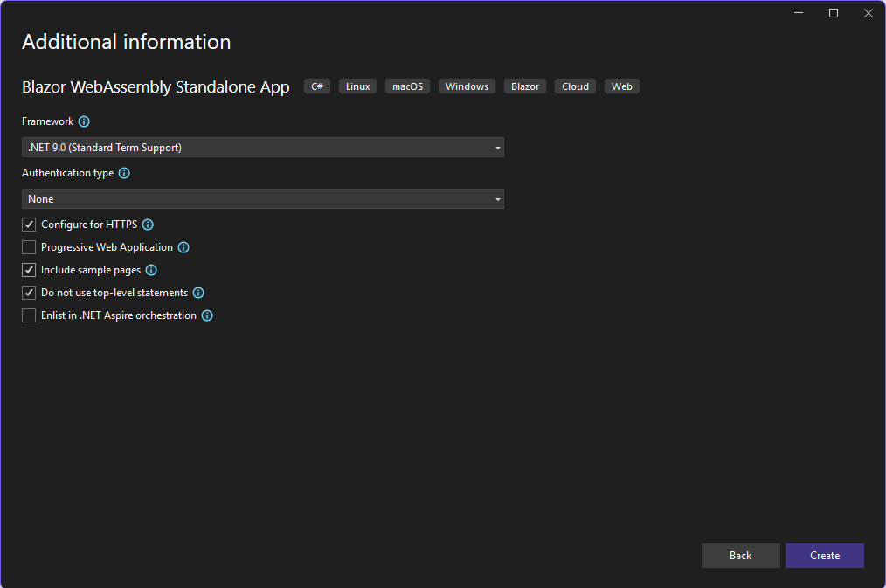This screenshot has height=588, width=886.
Task: Toggle Do not use top-level statements
Action: 29,293
